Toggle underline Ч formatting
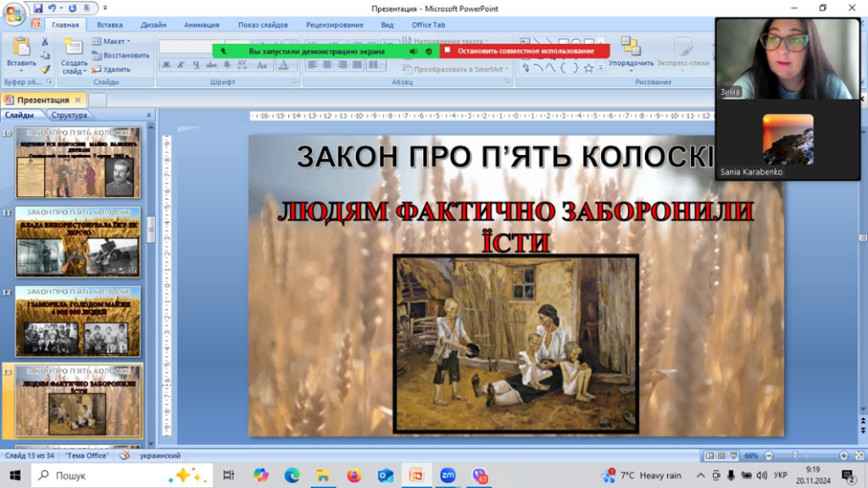The width and height of the screenshot is (868, 488). click(x=196, y=65)
